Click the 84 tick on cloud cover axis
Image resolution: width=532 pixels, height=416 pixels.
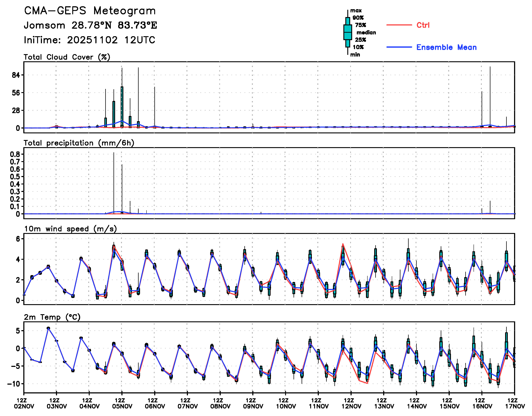pyautogui.click(x=16, y=75)
